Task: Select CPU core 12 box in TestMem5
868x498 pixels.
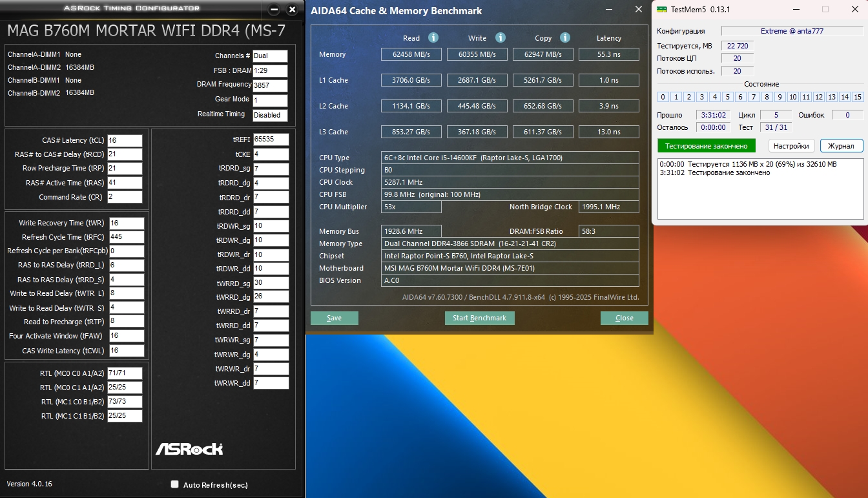Action: 819,97
